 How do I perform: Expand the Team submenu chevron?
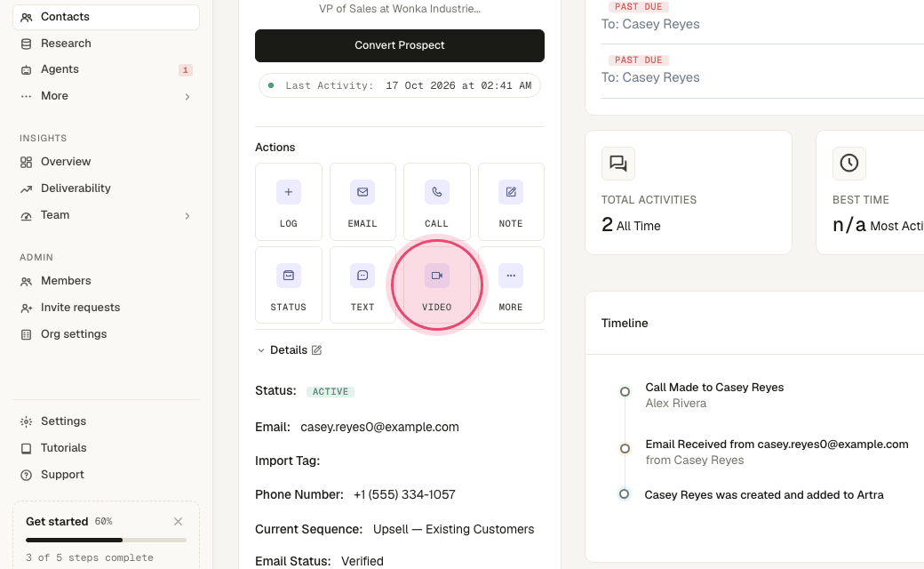[187, 216]
